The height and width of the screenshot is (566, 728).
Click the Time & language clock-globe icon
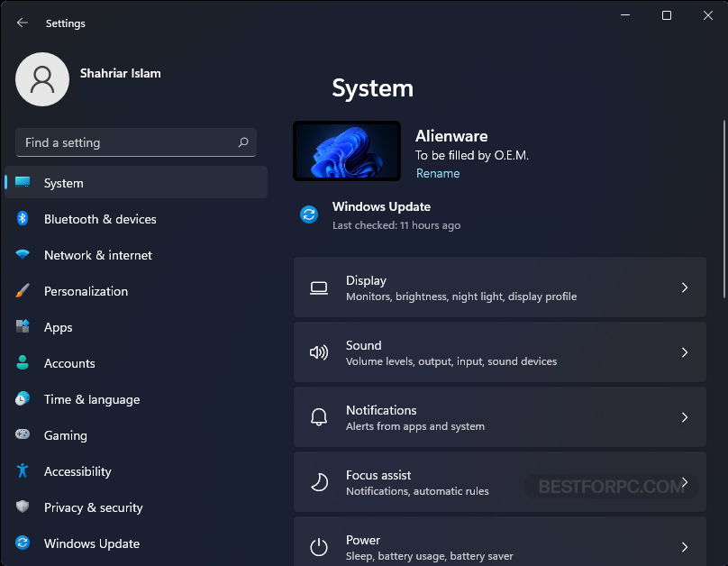tap(23, 398)
